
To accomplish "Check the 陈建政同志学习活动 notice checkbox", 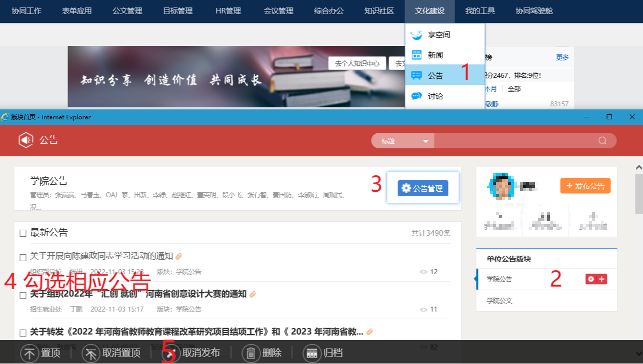I will (22, 258).
